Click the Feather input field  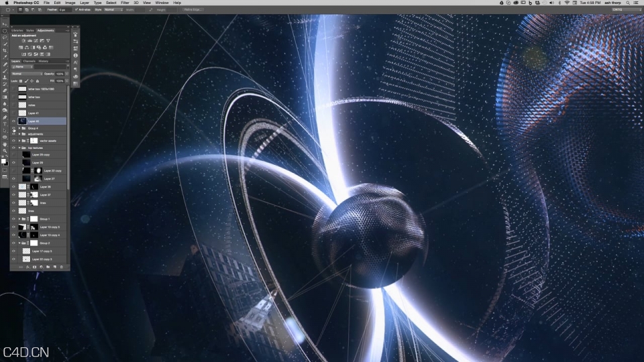point(64,10)
